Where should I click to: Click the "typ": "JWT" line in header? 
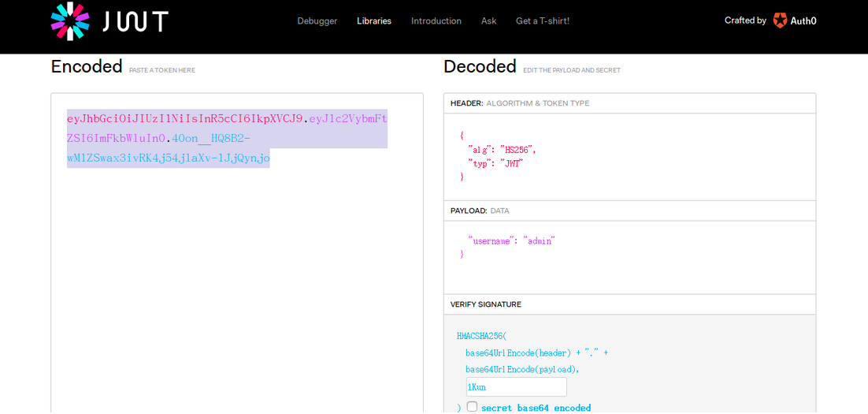(x=495, y=163)
